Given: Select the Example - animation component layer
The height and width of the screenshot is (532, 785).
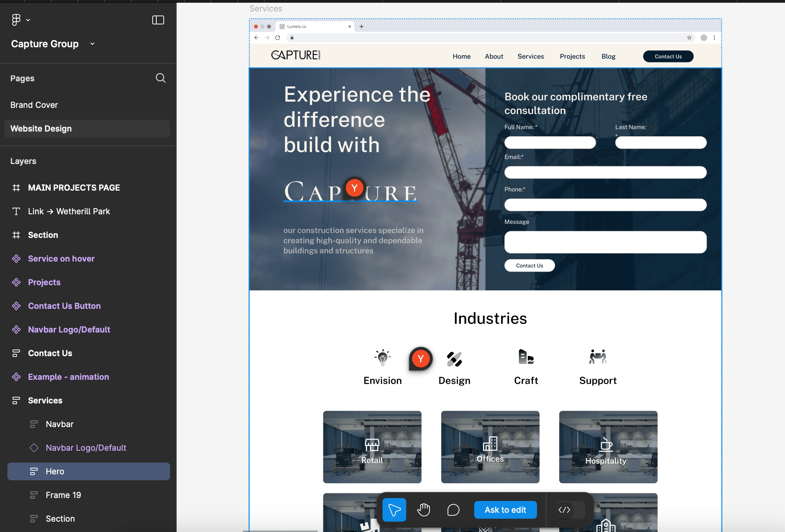Looking at the screenshot, I should [68, 377].
